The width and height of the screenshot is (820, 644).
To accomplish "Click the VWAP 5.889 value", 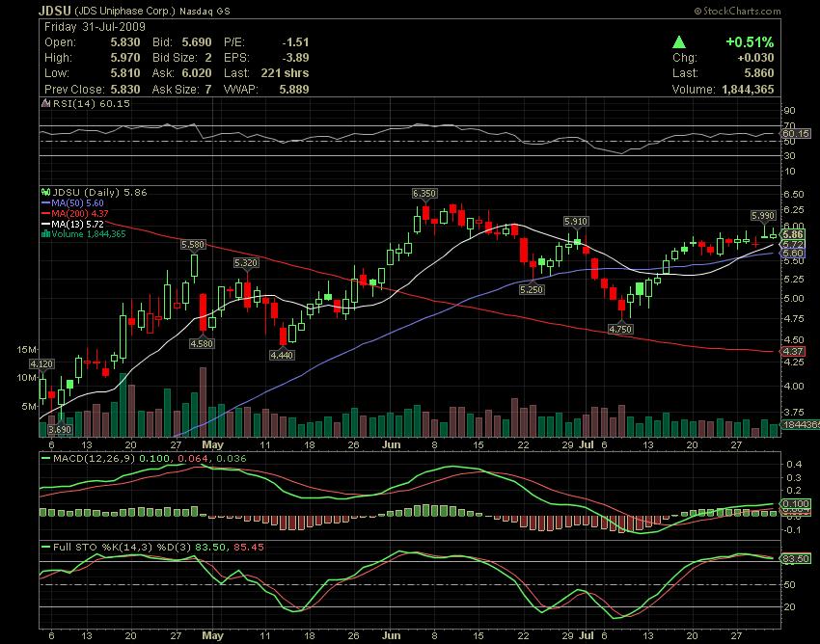I will 294,90.
